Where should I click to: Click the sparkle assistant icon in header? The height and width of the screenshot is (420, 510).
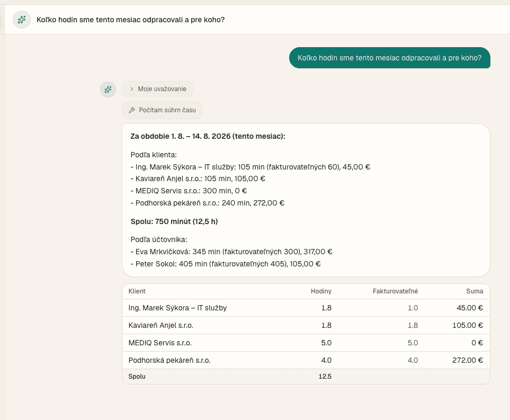[x=22, y=20]
